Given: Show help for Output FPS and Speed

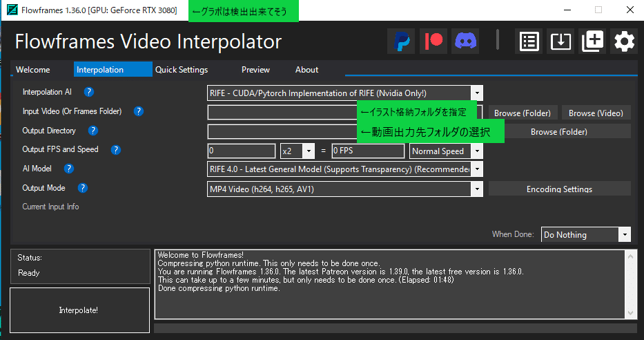Looking at the screenshot, I should (116, 150).
